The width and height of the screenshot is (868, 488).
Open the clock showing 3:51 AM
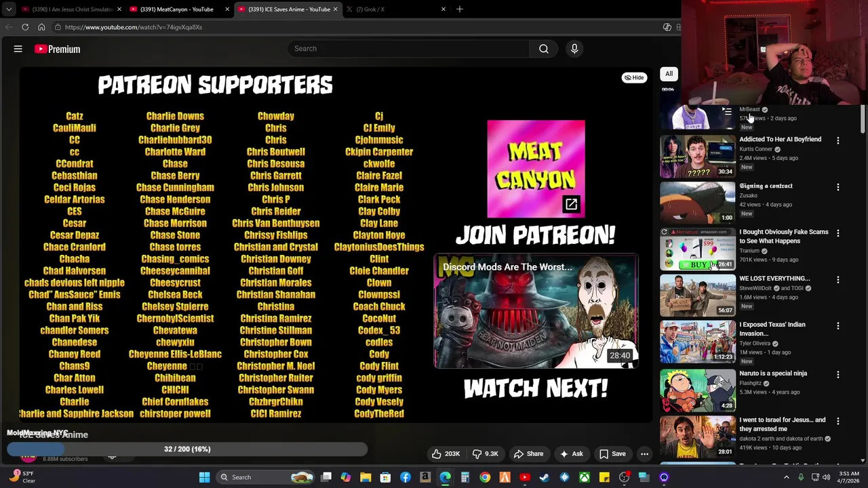click(x=849, y=477)
